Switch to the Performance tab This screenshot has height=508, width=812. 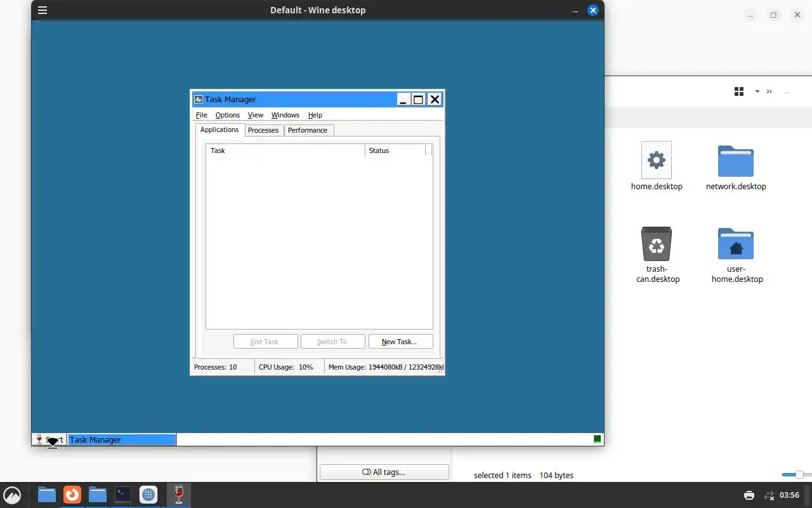(308, 130)
